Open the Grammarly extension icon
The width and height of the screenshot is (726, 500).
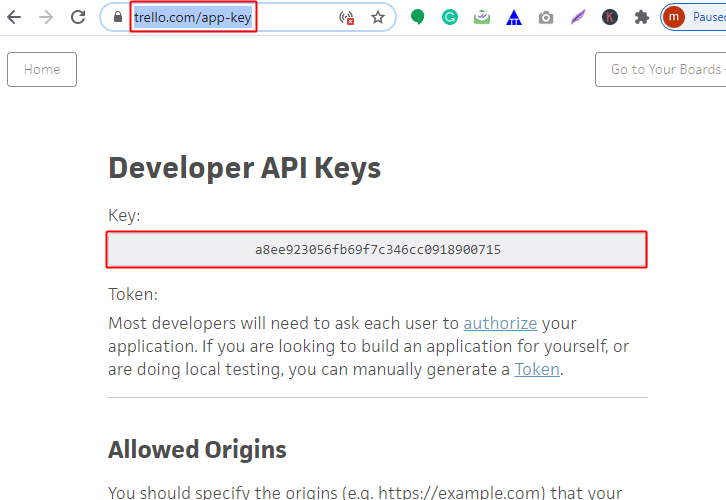point(450,17)
